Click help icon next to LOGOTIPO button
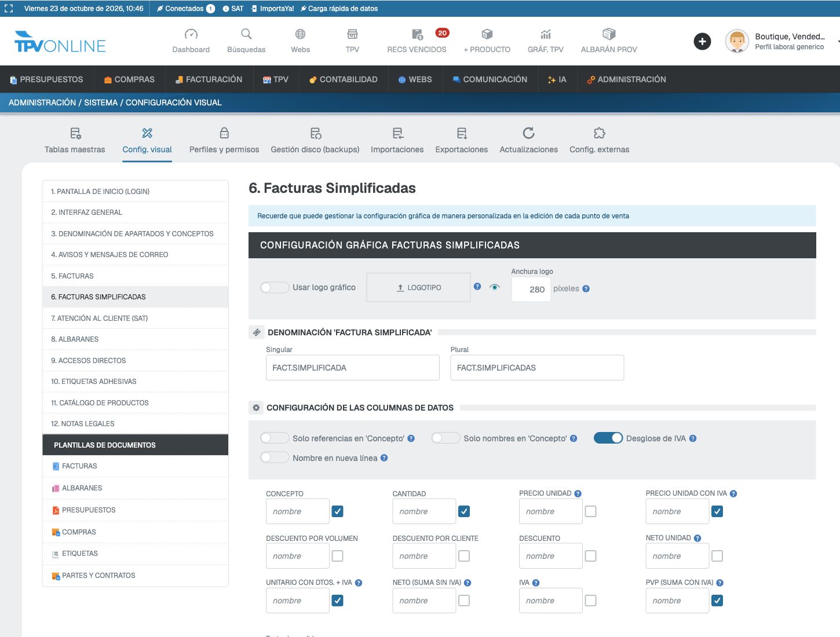 [x=477, y=286]
